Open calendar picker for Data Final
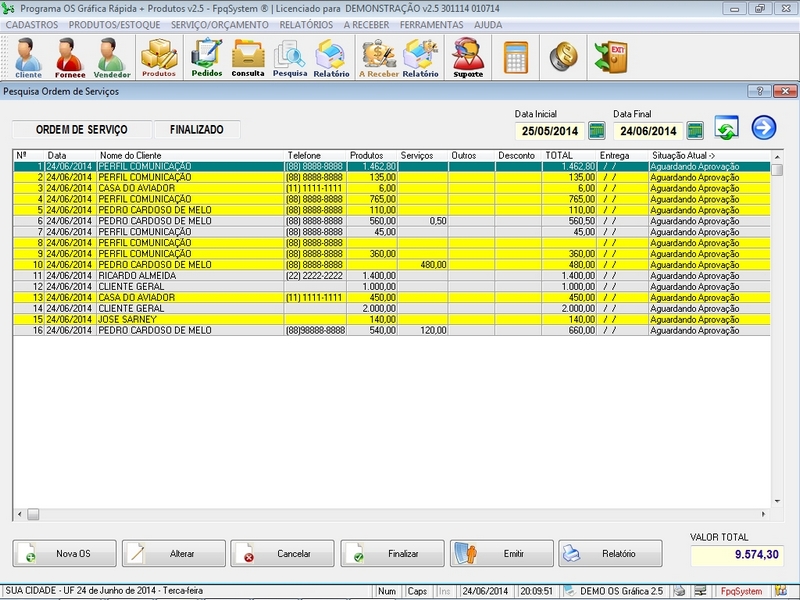800x600 pixels. pyautogui.click(x=695, y=131)
